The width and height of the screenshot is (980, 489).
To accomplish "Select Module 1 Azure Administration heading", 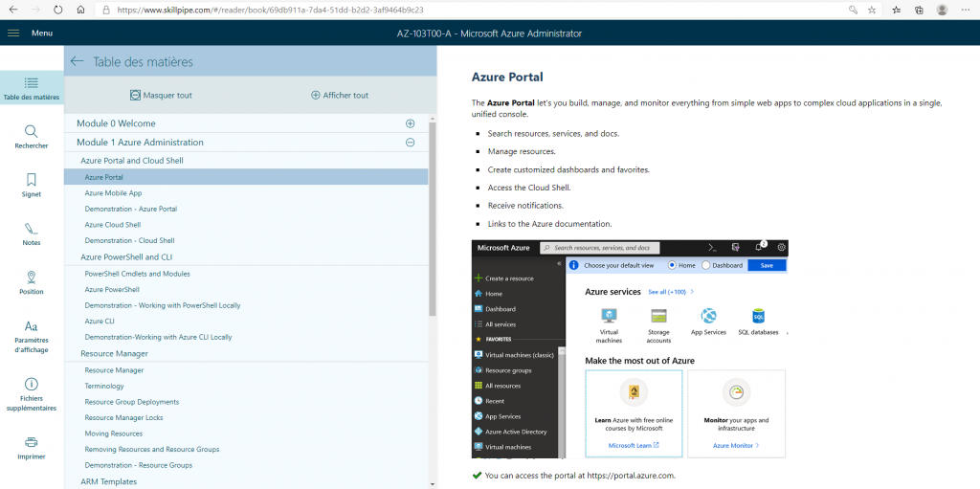I will tap(140, 143).
